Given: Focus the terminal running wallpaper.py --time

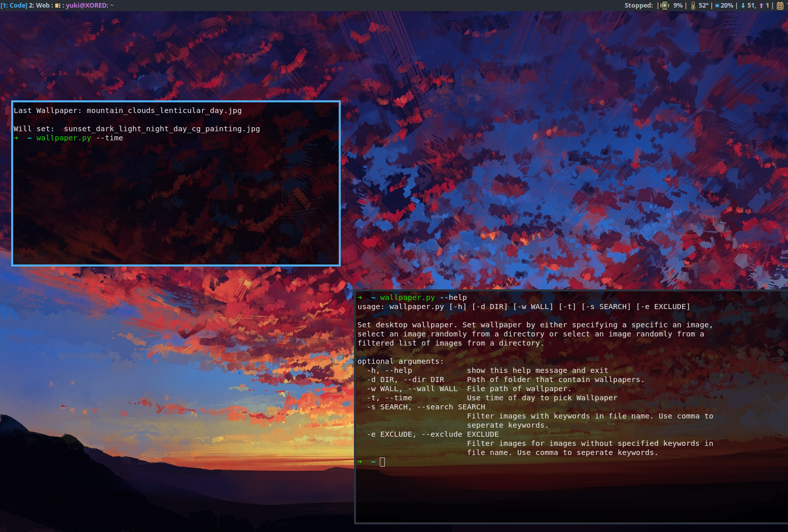Looking at the screenshot, I should (x=175, y=203).
